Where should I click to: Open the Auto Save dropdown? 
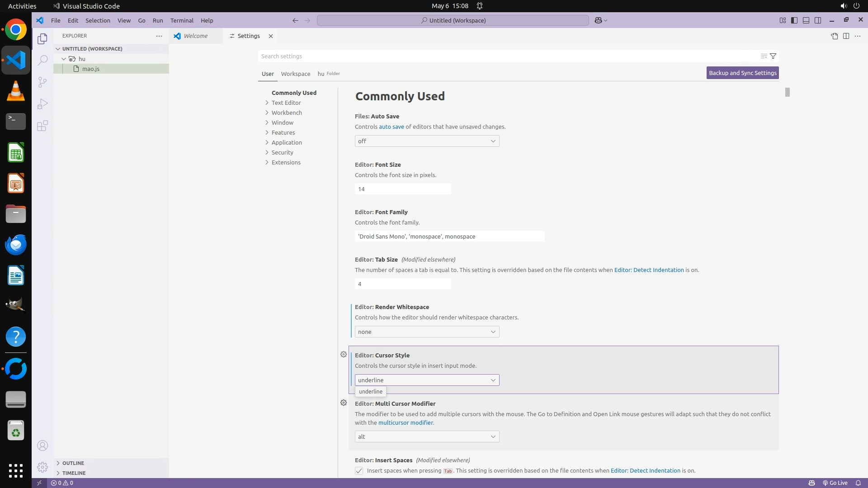tap(427, 141)
